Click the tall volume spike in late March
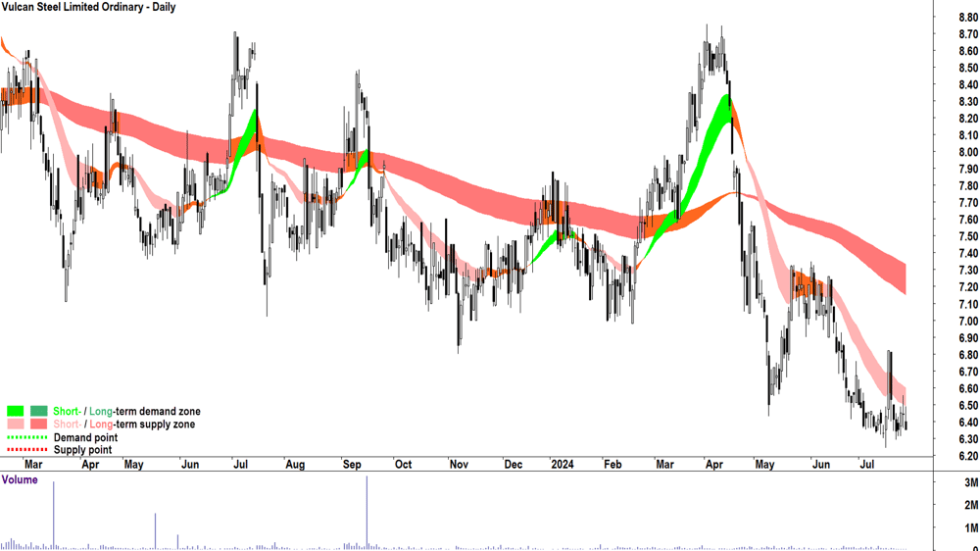 click(54, 516)
